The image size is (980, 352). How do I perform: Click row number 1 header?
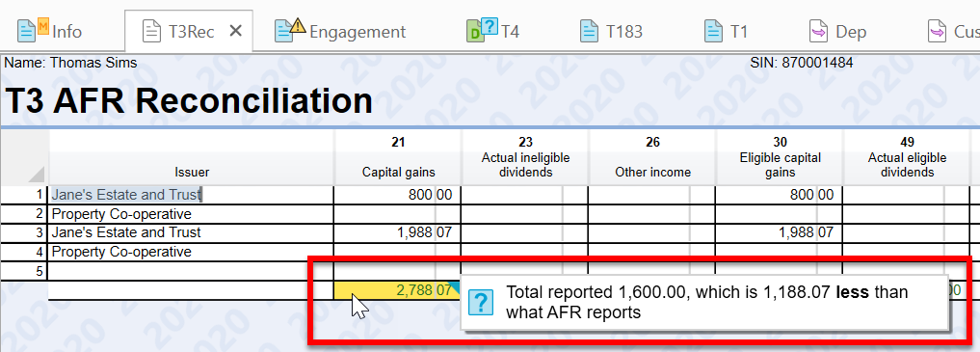24,195
